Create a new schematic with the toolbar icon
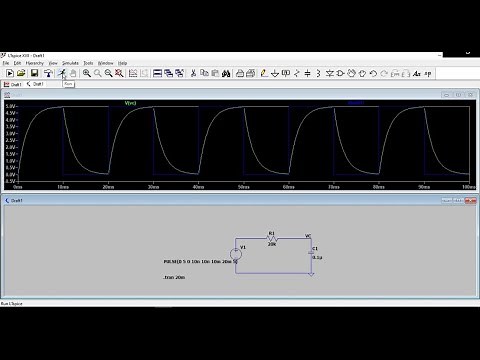This screenshot has width=480, height=360. (x=10, y=73)
